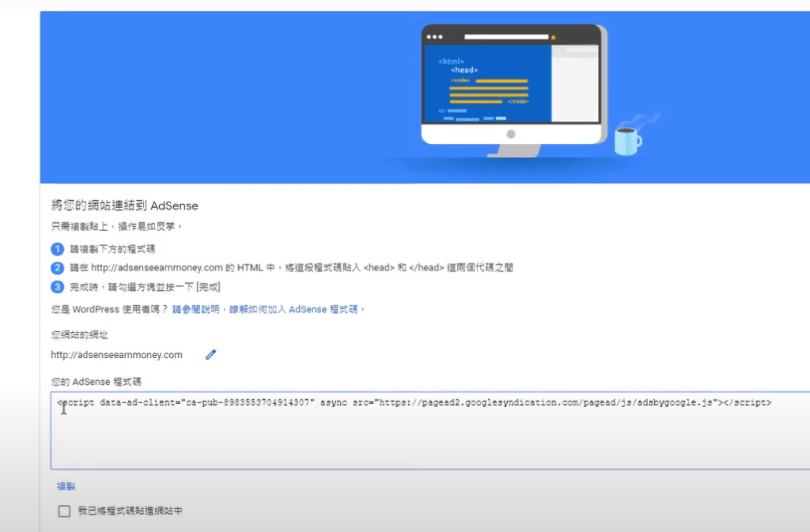810x532 pixels.
Task: Click the script tag code line
Action: 414,402
